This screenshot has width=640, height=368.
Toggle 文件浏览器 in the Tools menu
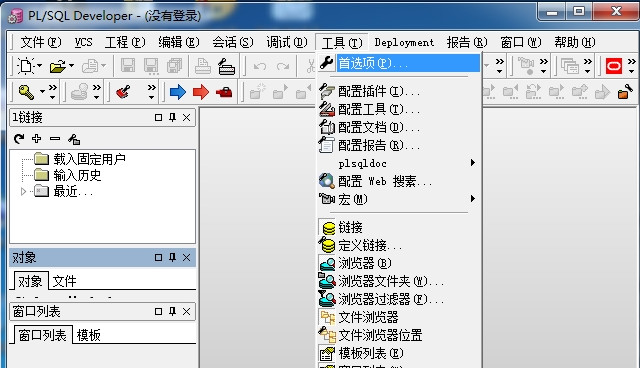399,317
